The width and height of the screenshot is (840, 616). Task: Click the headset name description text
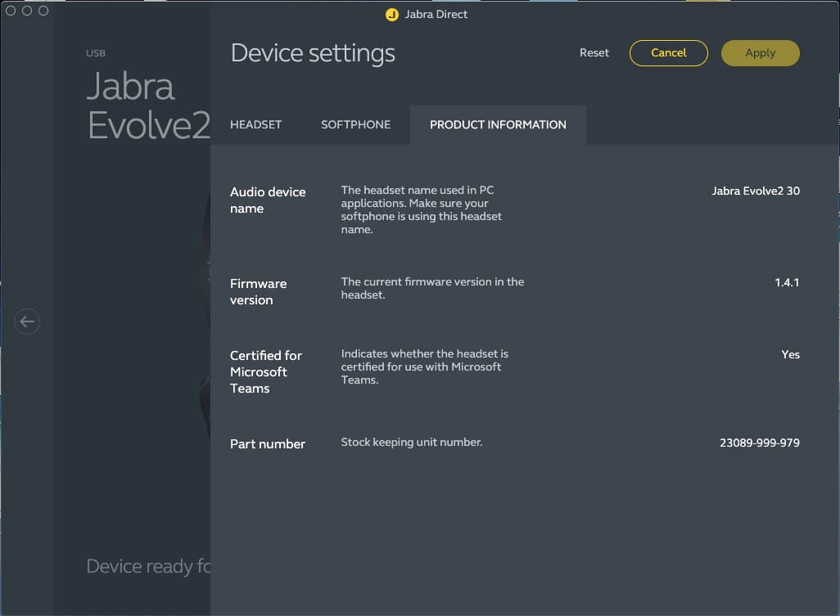(x=421, y=209)
